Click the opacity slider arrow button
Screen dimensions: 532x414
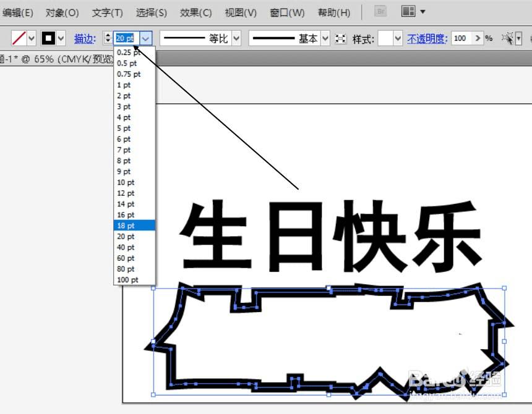tap(478, 38)
